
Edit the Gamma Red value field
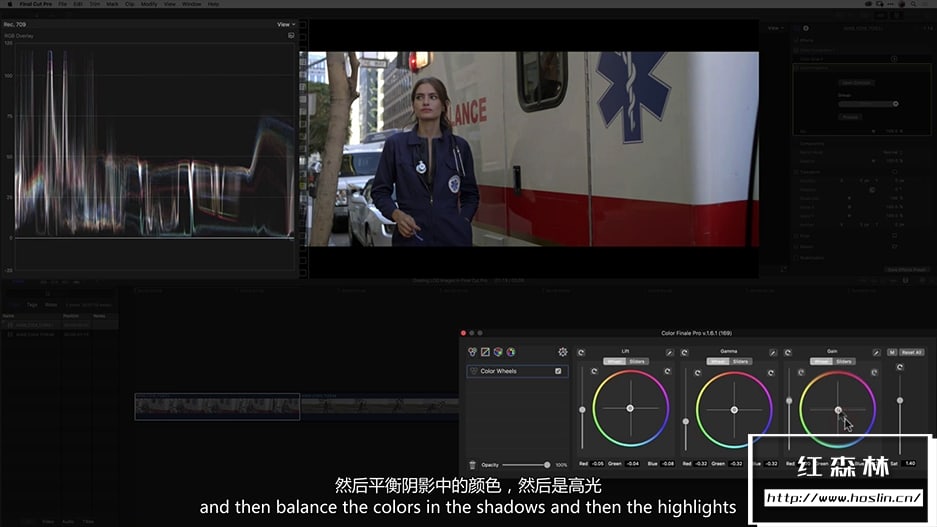click(701, 464)
